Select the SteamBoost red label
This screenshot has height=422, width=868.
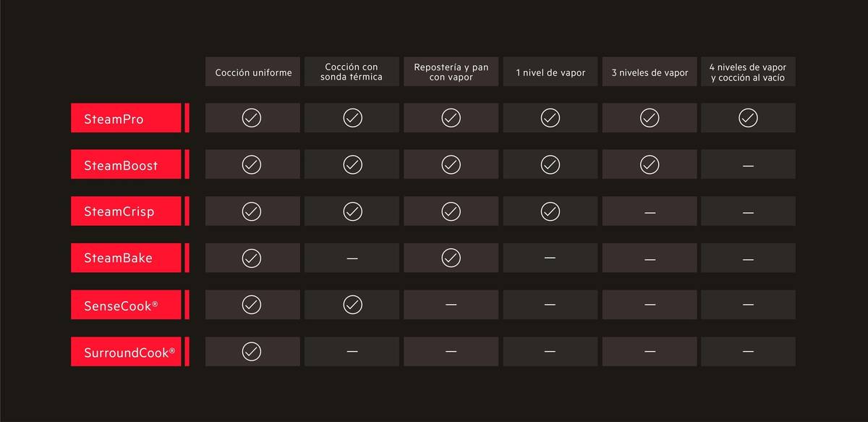[x=126, y=165]
